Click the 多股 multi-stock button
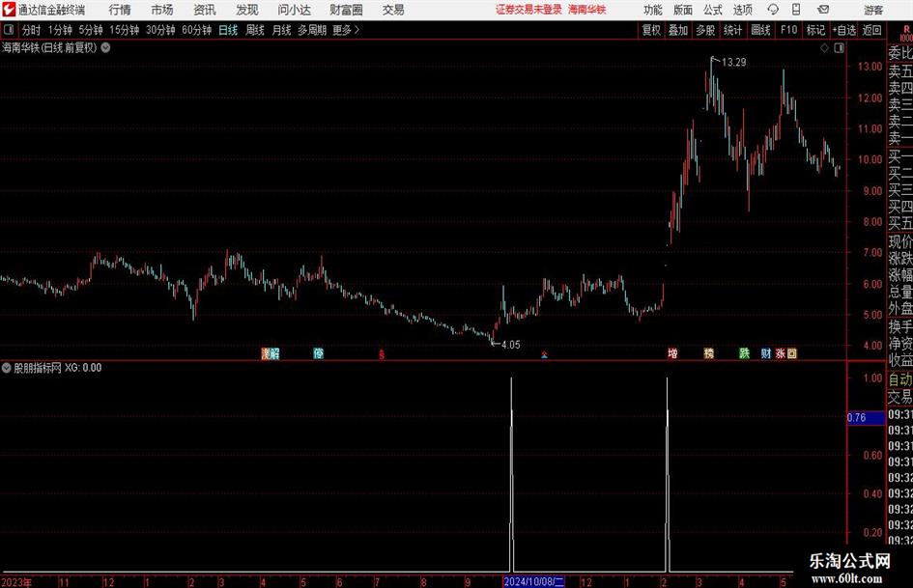The width and height of the screenshot is (913, 588). click(x=705, y=30)
